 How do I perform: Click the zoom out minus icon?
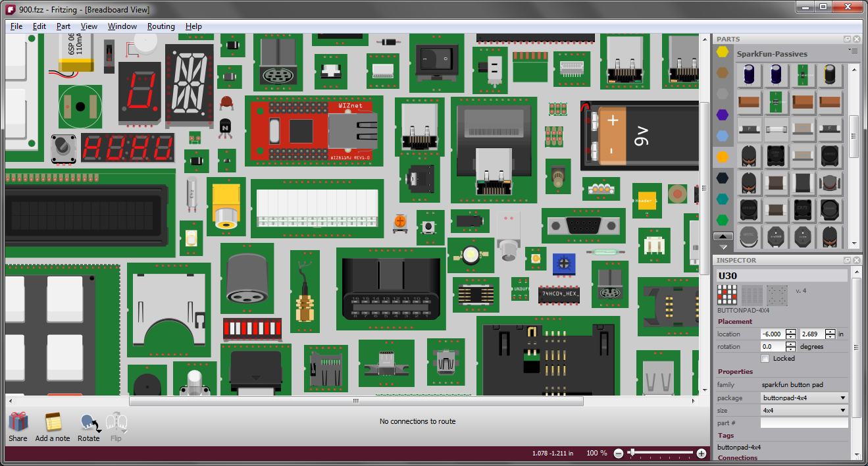619,453
